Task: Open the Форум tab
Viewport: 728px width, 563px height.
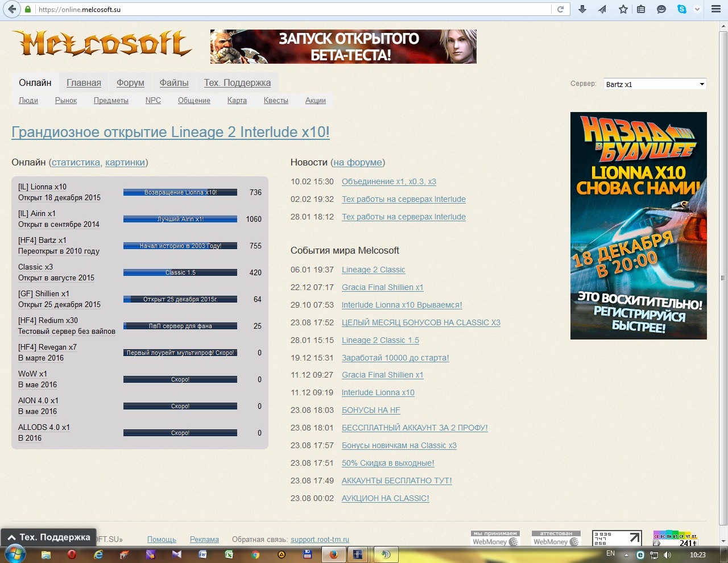Action: (x=130, y=83)
